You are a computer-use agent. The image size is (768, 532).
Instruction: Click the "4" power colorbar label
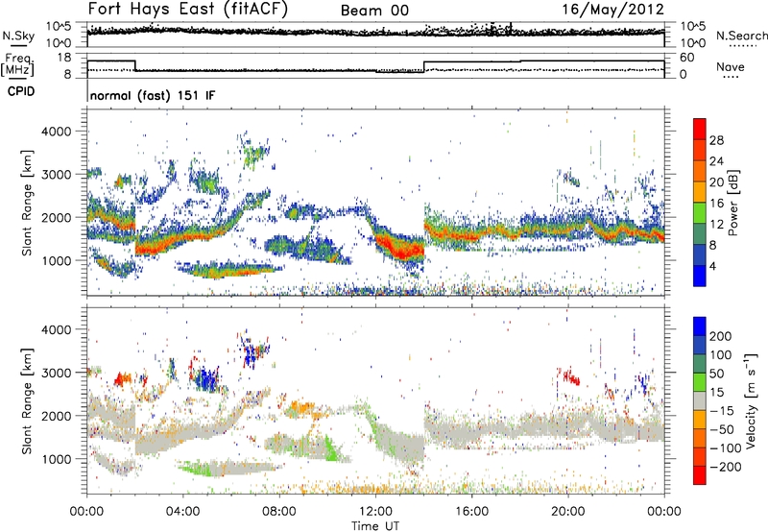[x=713, y=266]
